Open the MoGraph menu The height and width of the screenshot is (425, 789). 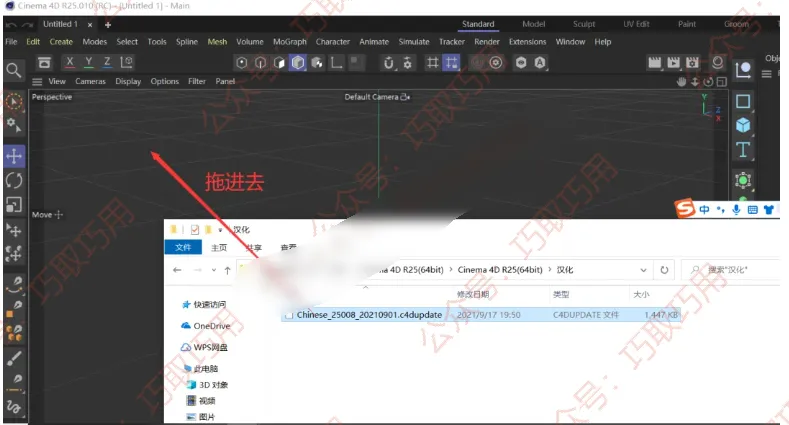290,42
